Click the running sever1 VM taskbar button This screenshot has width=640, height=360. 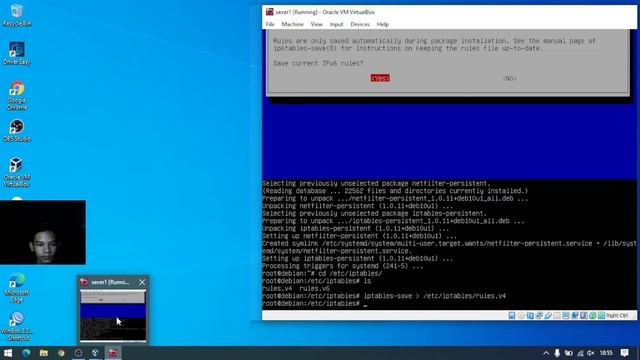tap(113, 353)
